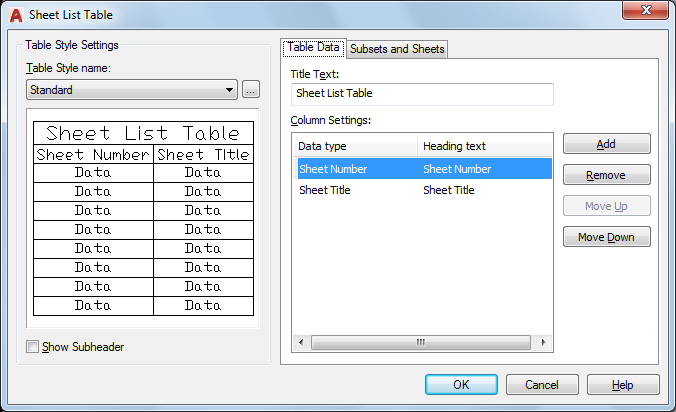Click the horizontal scrollbar right arrow
Viewport: 676px width, 412px height.
544,342
